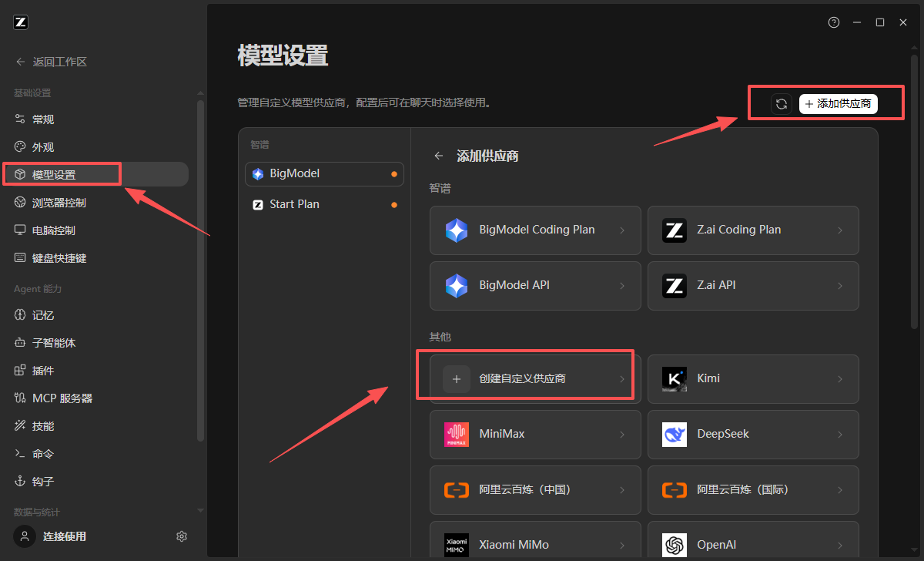
Task: Click the OpenAI logo icon
Action: coord(675,545)
